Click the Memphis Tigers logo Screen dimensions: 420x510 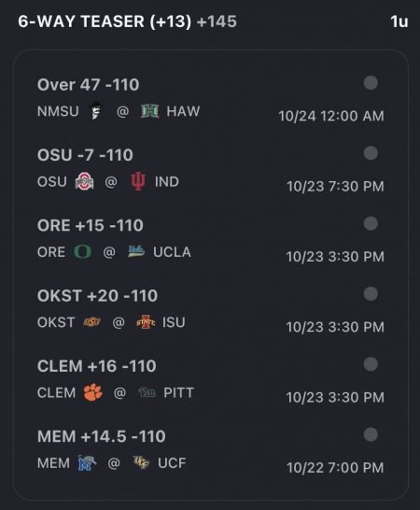87,463
